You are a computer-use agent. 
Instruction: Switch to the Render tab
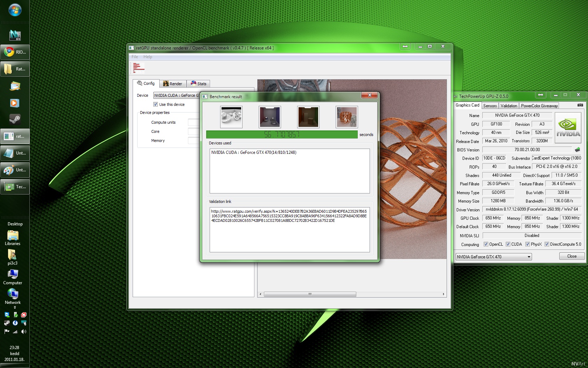pos(173,84)
